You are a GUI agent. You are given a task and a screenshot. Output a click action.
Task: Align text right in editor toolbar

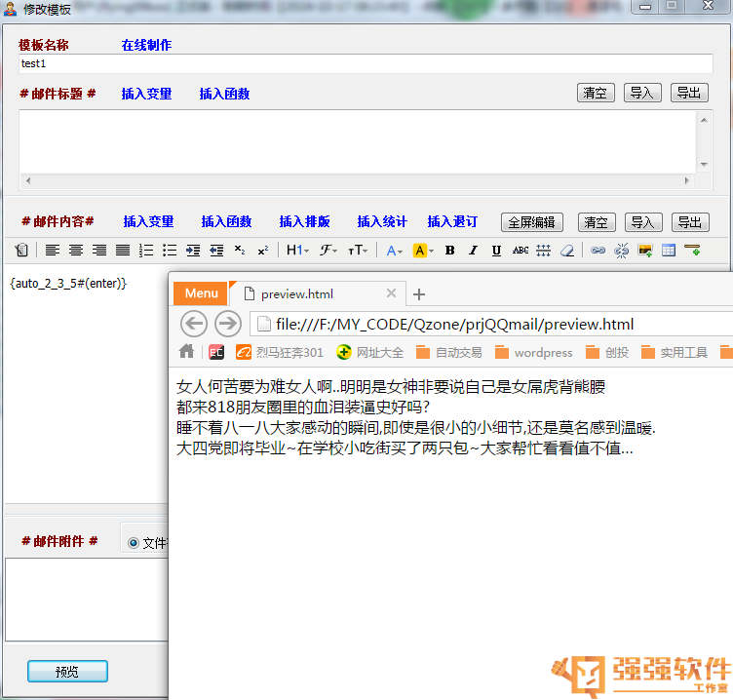click(x=99, y=251)
